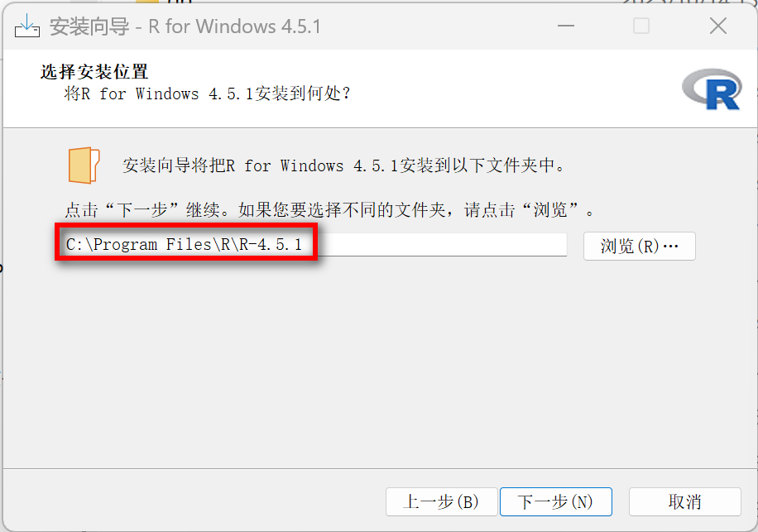Open the 浏览(R) folder browse dialog
758x532 pixels.
click(x=639, y=247)
